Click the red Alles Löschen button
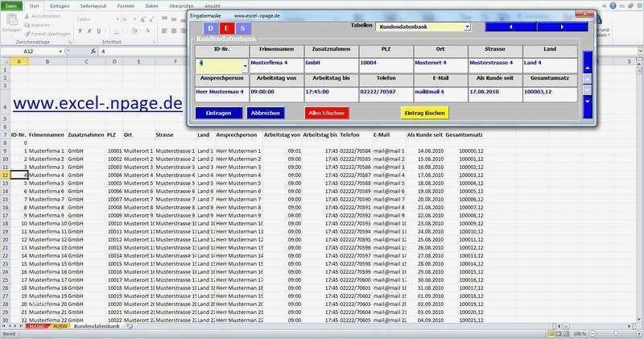This screenshot has height=339, width=644. (x=327, y=113)
